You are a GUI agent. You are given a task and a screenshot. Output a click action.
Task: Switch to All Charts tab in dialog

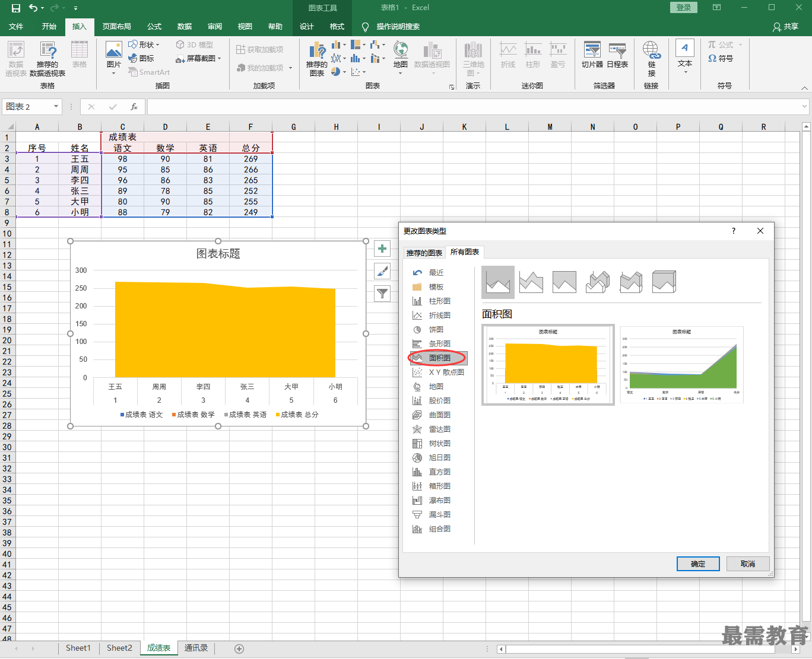[465, 252]
